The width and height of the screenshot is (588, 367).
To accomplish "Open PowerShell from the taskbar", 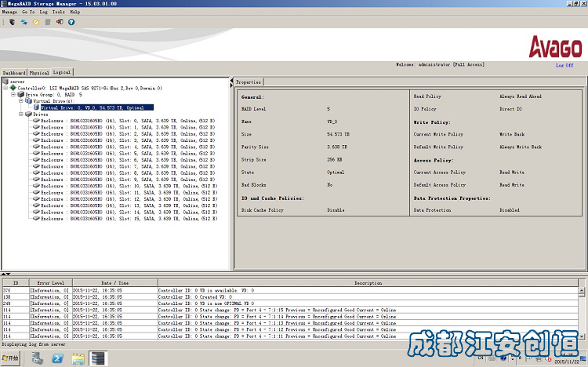I will tap(57, 358).
